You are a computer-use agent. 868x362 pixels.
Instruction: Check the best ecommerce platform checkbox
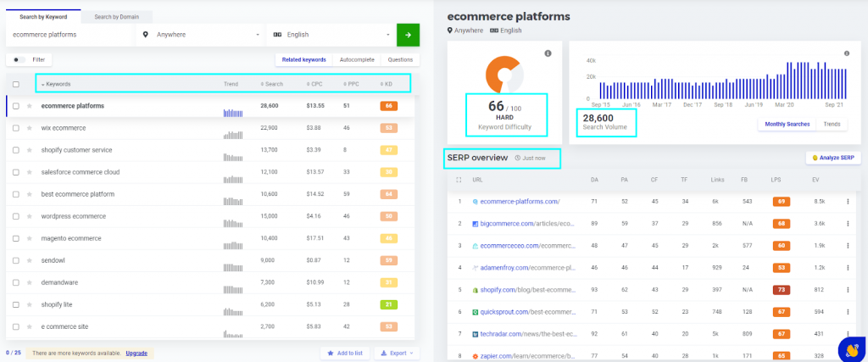[16, 194]
